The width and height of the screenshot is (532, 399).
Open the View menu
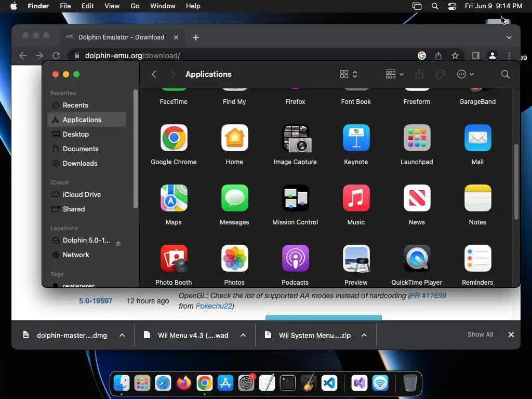click(112, 6)
